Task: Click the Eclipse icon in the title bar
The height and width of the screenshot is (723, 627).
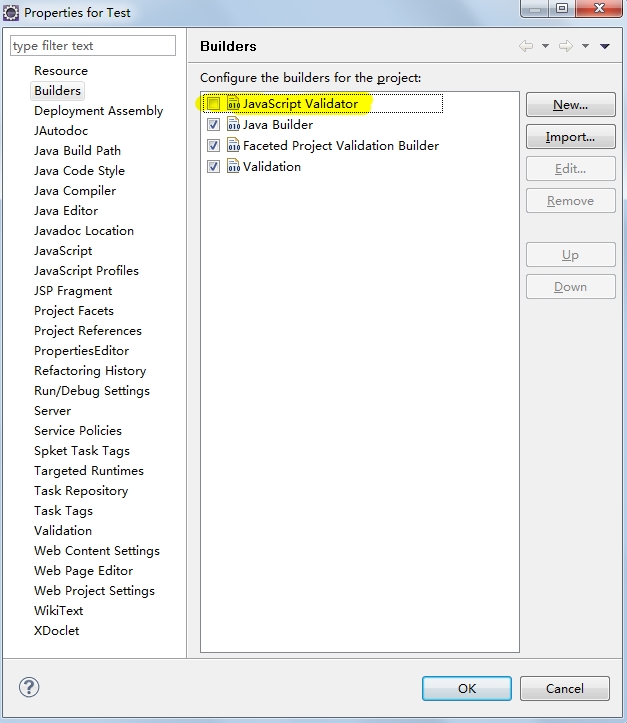Action: (11, 12)
